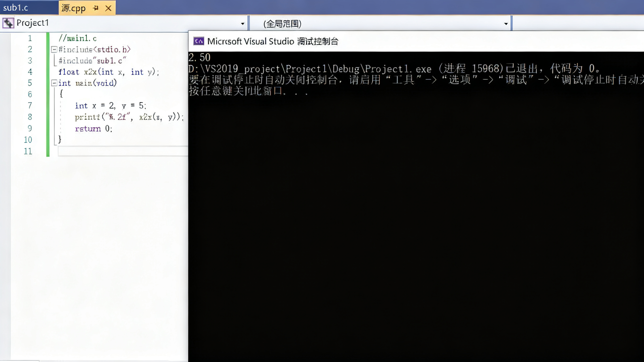Screen dimensions: 644x362
Task: Click the printf statement on line 8
Action: click(x=129, y=117)
